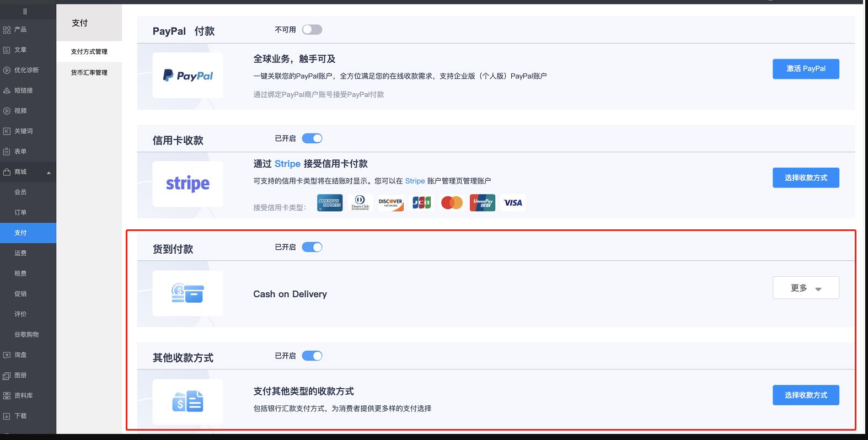Open the 表单 sidebar icon
Screen dimensions: 868x440
click(x=7, y=152)
